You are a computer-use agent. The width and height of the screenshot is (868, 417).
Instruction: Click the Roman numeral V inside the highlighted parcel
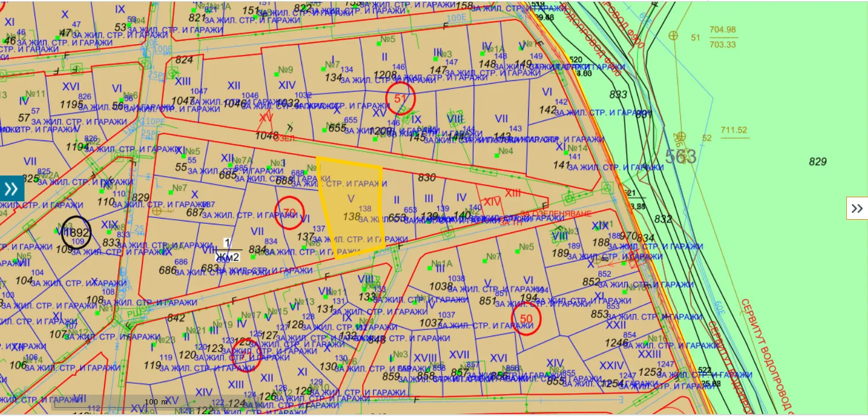[351, 198]
